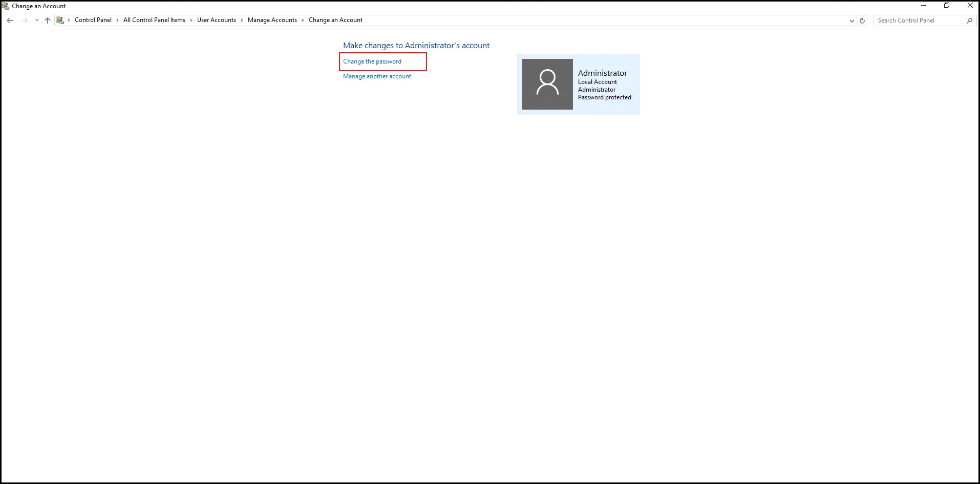Go up one level with Up arrow
The height and width of the screenshot is (484, 980).
pos(48,20)
